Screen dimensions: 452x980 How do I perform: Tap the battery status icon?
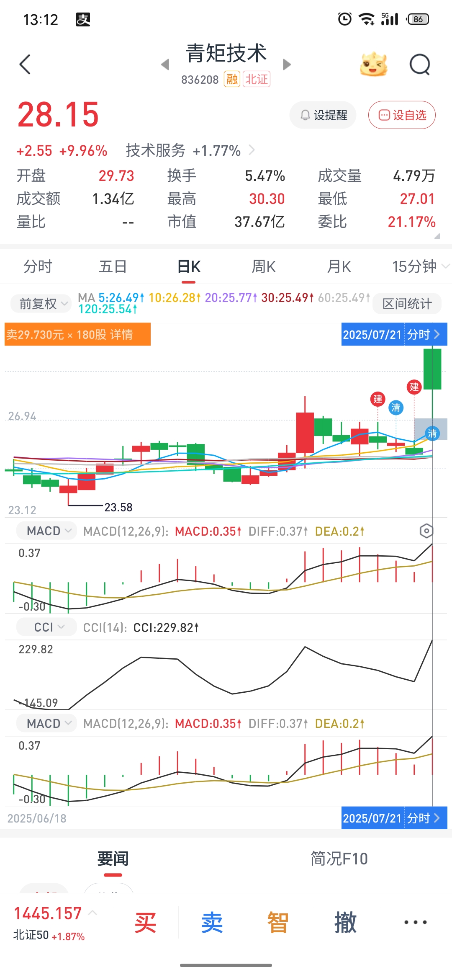pyautogui.click(x=418, y=19)
